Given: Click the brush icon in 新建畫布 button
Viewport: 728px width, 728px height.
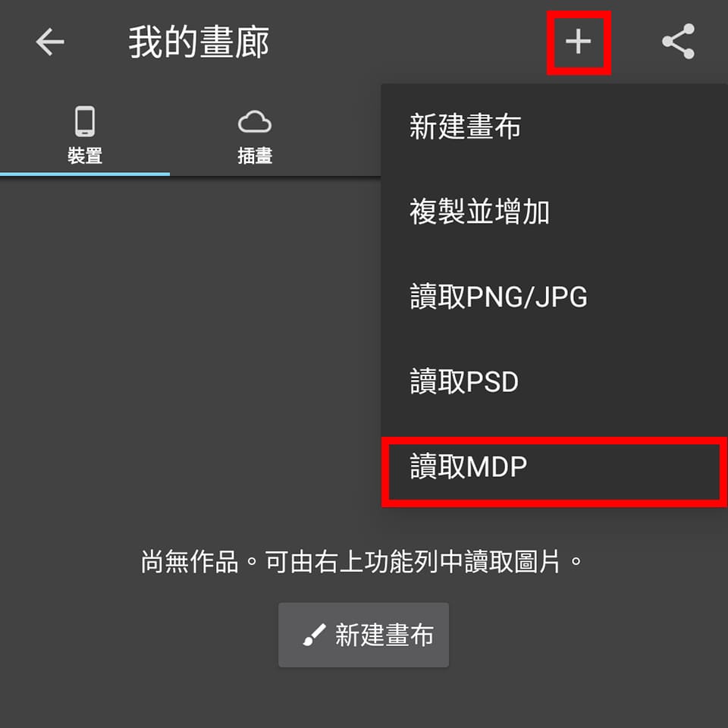Looking at the screenshot, I should click(314, 635).
